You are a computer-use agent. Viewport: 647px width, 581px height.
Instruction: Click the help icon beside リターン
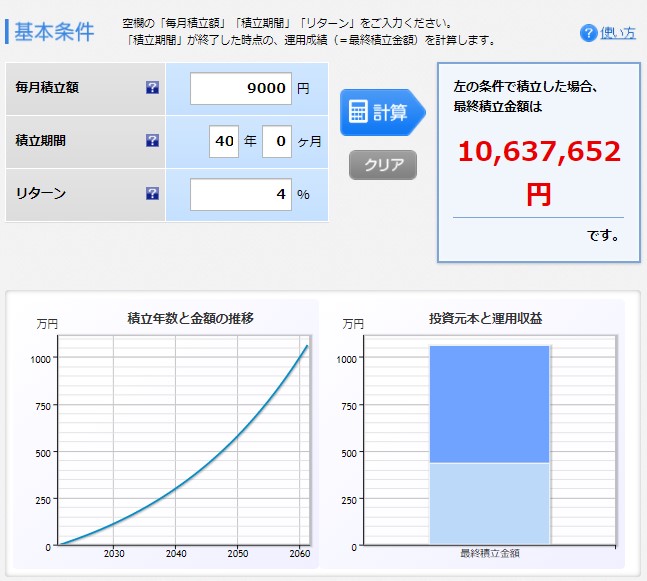[x=152, y=193]
